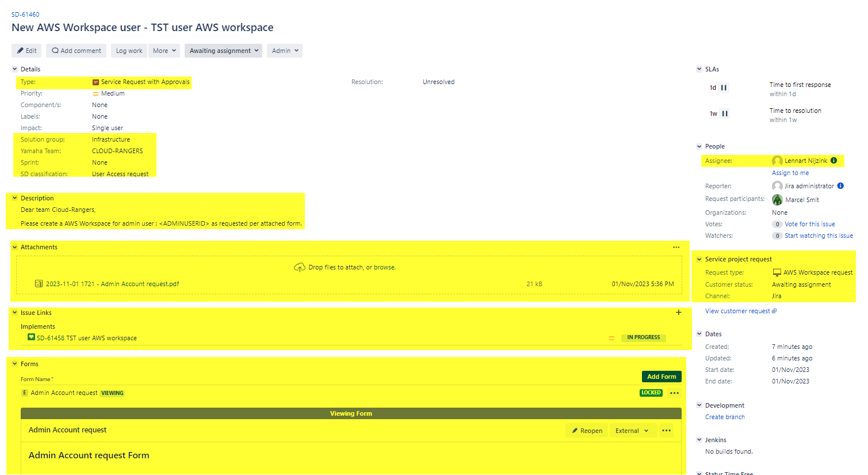Click the LOCKED status badge
The image size is (868, 475).
point(651,393)
